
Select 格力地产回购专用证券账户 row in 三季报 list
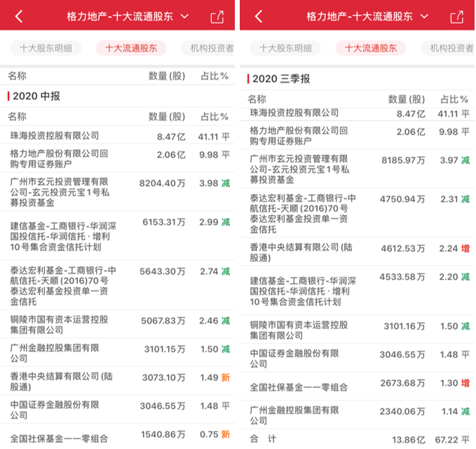pos(357,135)
